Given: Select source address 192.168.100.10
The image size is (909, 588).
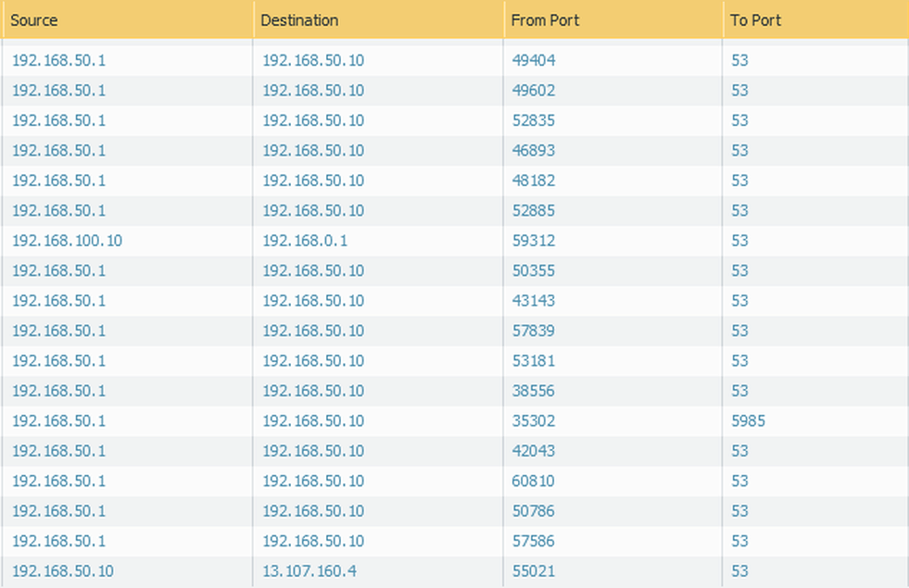Looking at the screenshot, I should [67, 241].
